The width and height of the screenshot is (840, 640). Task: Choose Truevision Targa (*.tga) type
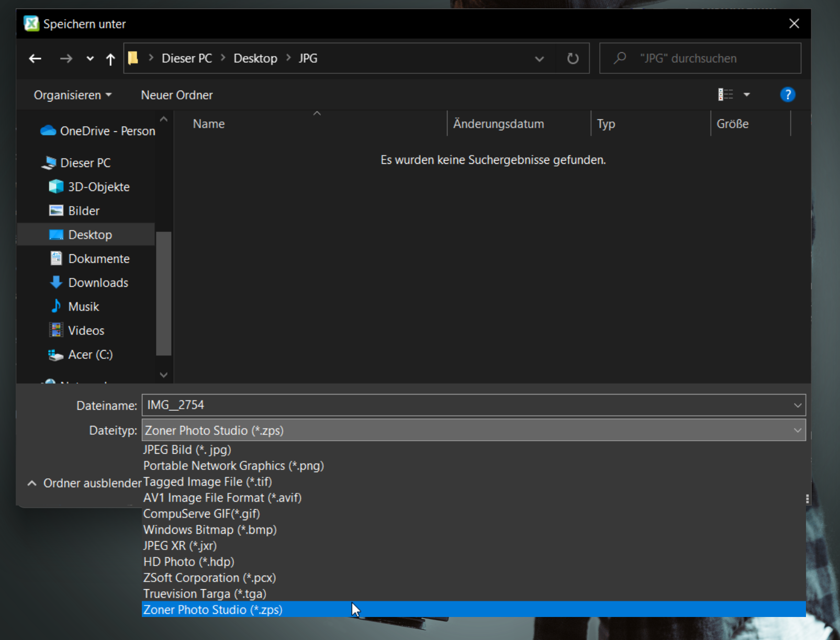(474, 594)
